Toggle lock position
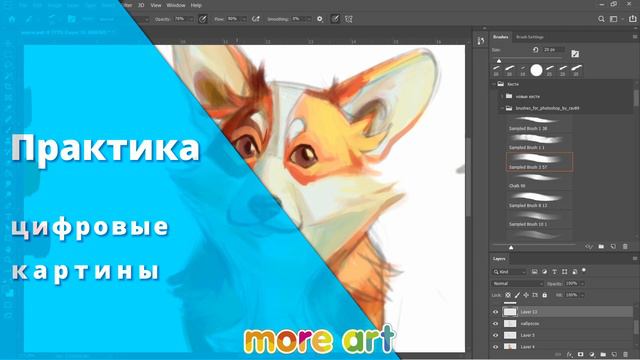Image resolution: width=640 pixels, height=360 pixels. click(526, 295)
